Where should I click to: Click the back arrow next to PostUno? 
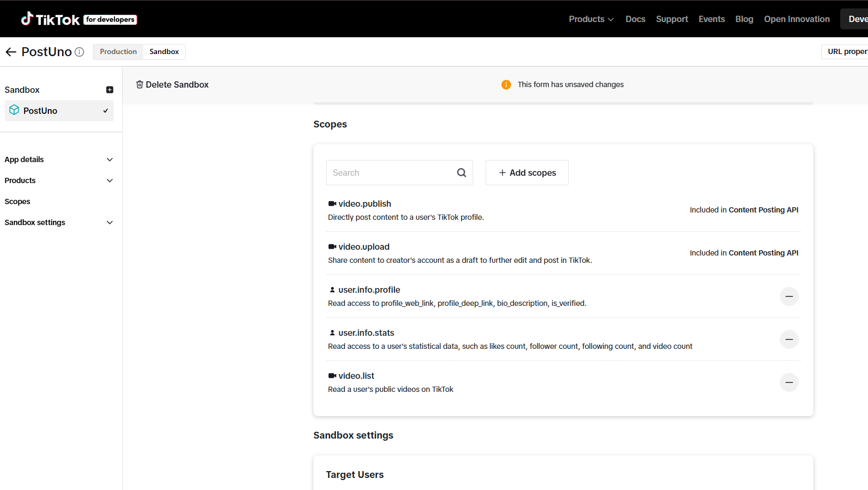(x=11, y=52)
